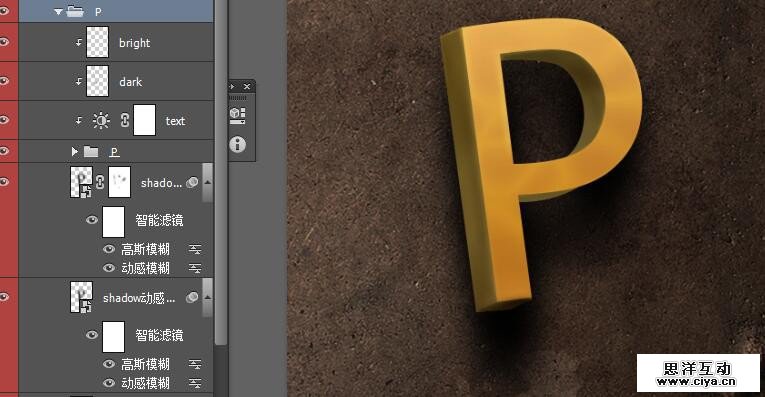Click 高斯模糊 filter name under shadow动感 layer
Image resolution: width=765 pixels, height=397 pixels.
click(x=145, y=364)
